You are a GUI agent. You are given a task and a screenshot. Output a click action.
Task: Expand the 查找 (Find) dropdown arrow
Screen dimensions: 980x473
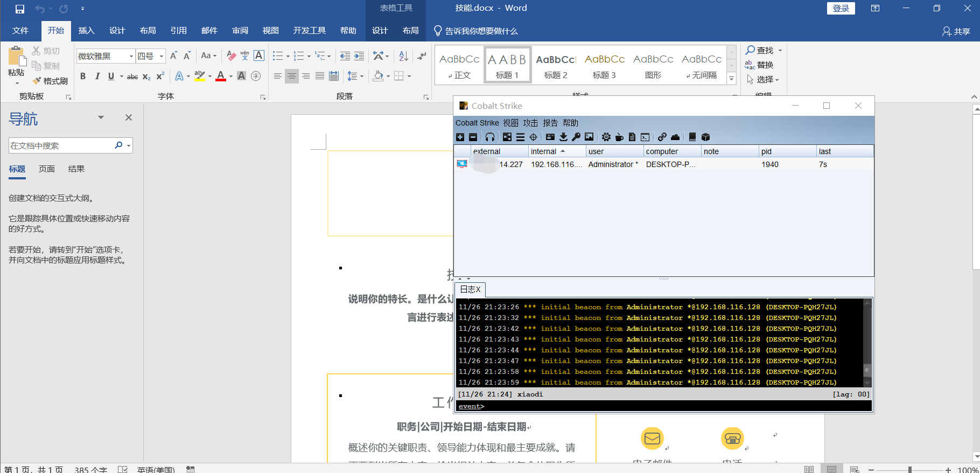(x=780, y=51)
